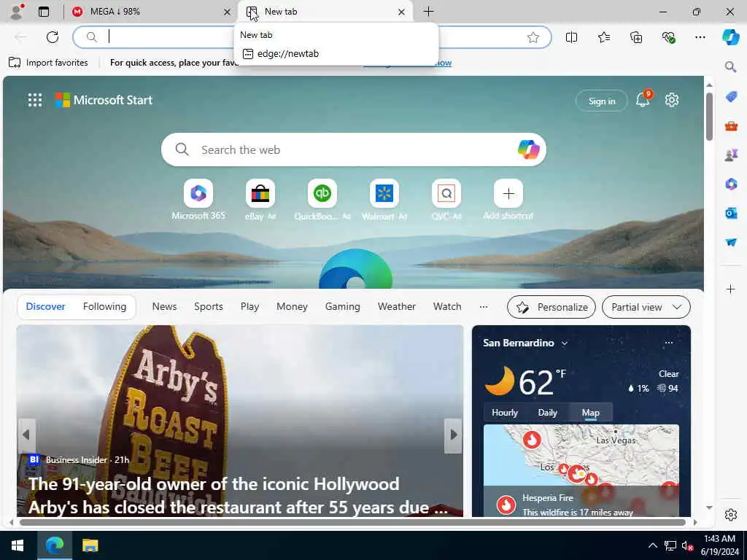The height and width of the screenshot is (560, 747).
Task: Open sidebar Search icon
Action: coord(731,66)
